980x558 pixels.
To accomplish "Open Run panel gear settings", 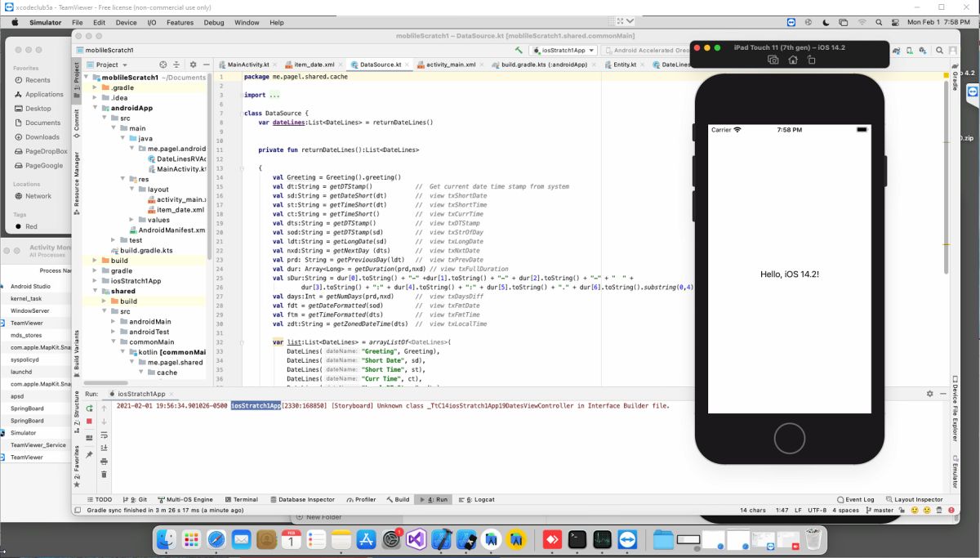I will (x=929, y=394).
